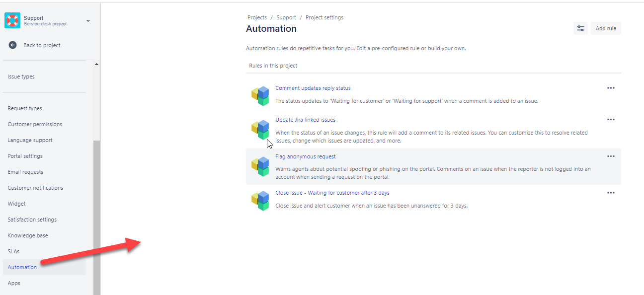Expand the Support project switcher chevron

pyautogui.click(x=88, y=21)
